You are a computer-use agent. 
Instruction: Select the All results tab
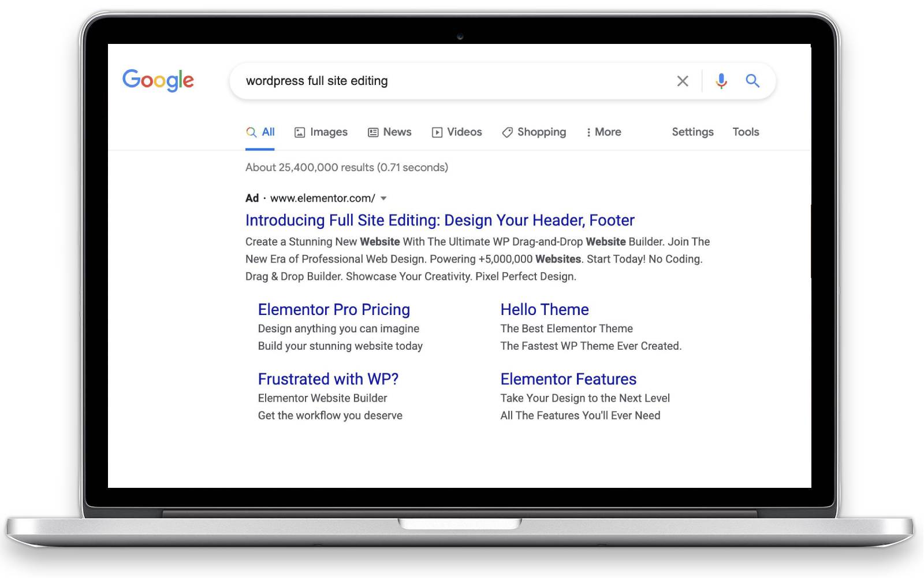point(260,132)
